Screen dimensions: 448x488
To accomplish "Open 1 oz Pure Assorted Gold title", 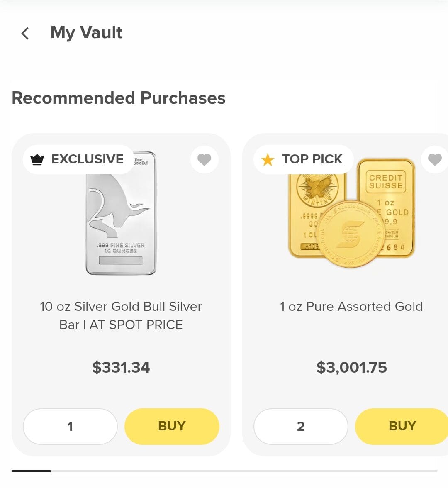I will click(x=351, y=307).
